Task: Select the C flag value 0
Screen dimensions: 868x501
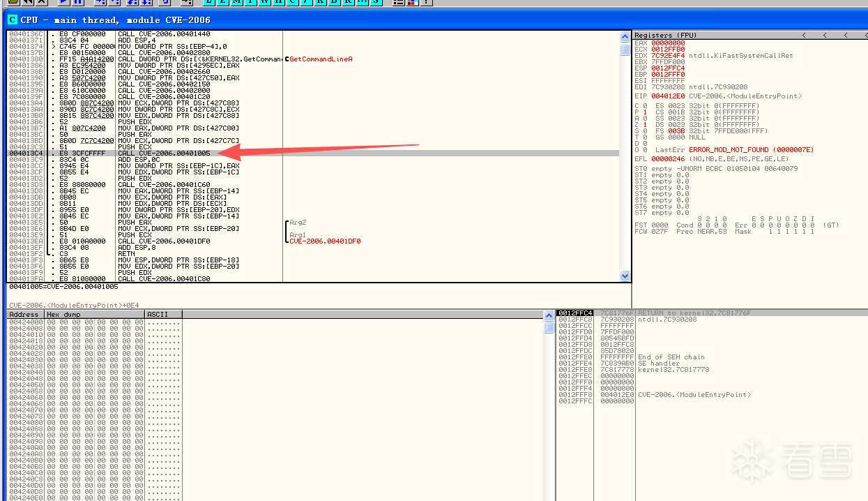Action: click(x=644, y=106)
